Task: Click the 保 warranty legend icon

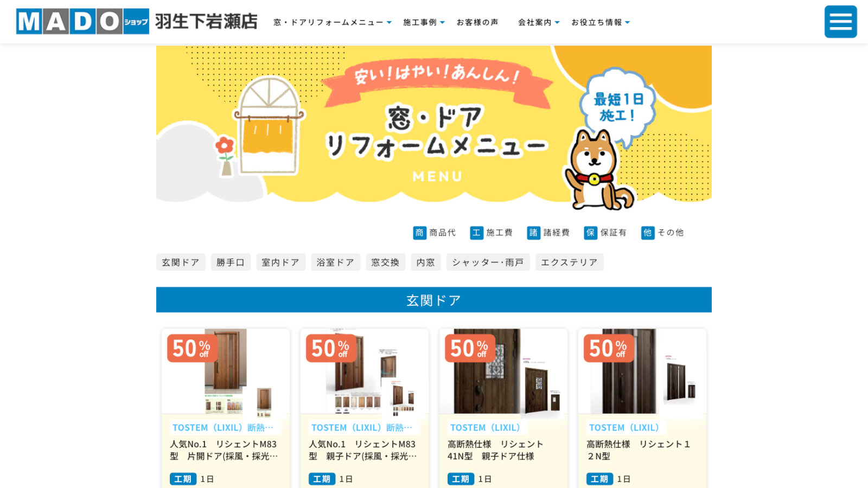Action: click(x=590, y=233)
